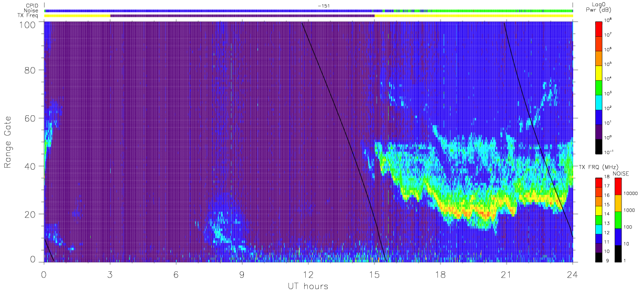Click the CPID label at top left

(33, 6)
